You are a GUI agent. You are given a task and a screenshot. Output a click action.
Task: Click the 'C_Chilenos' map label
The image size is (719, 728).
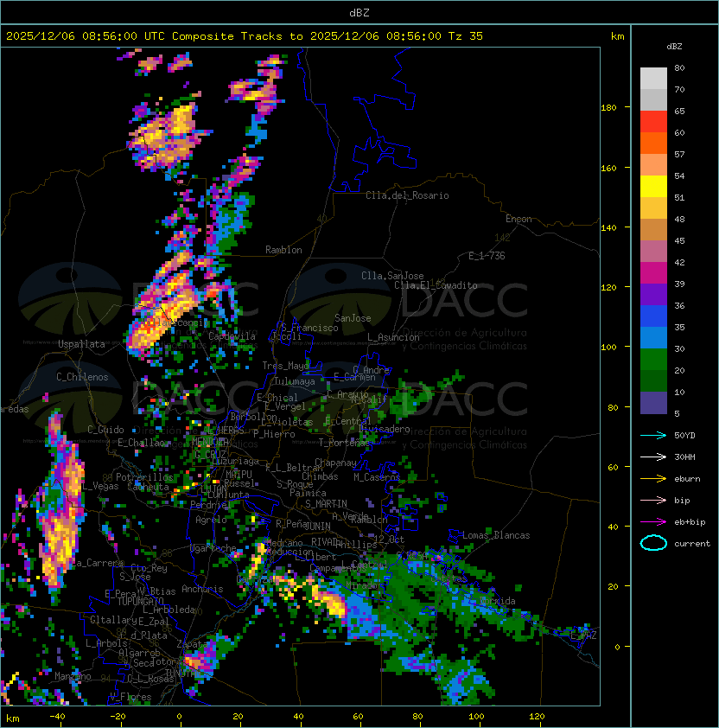(82, 377)
